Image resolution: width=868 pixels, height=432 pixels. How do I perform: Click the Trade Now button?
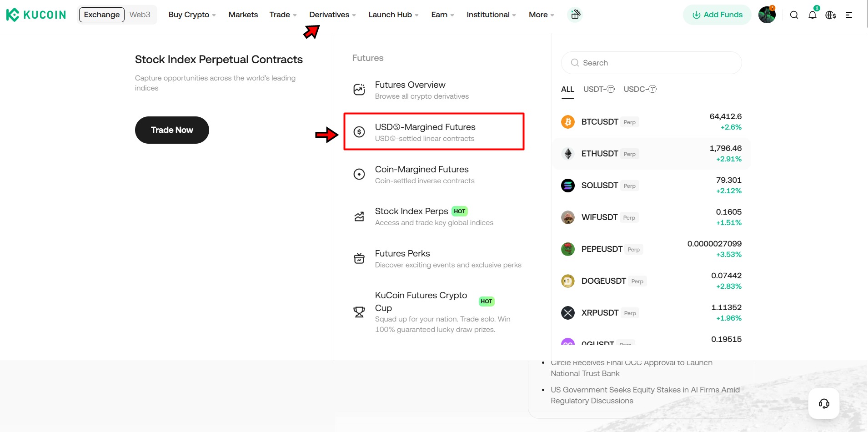point(172,130)
